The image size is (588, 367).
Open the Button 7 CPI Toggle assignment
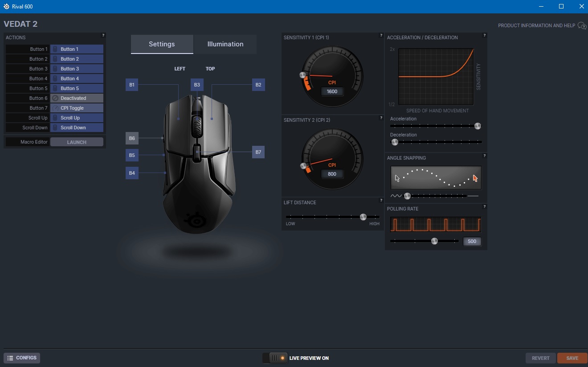(x=77, y=108)
